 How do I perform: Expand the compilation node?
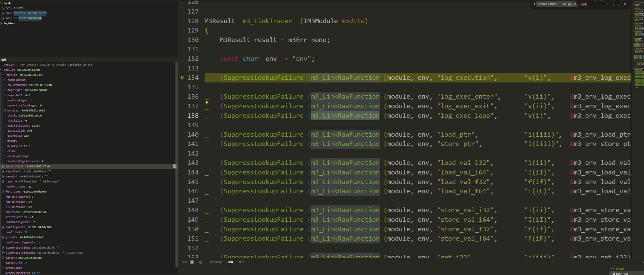point(5,80)
